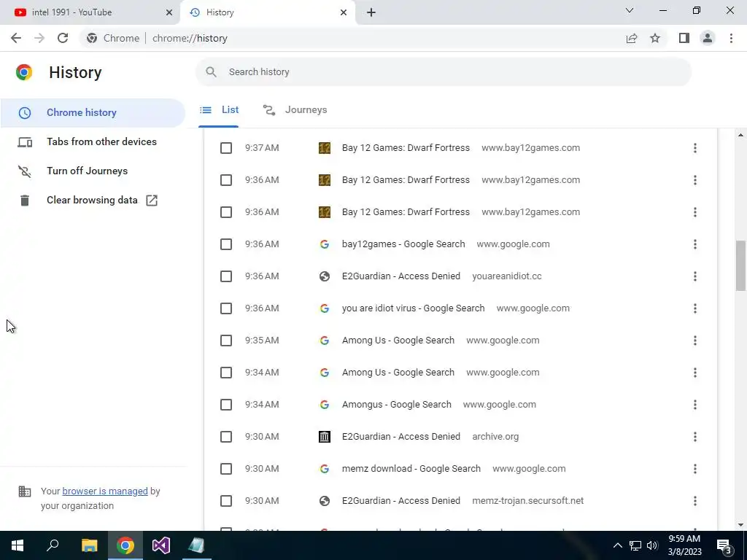Check the memz download search entry
Viewport: 747px width, 560px height.
(x=226, y=469)
